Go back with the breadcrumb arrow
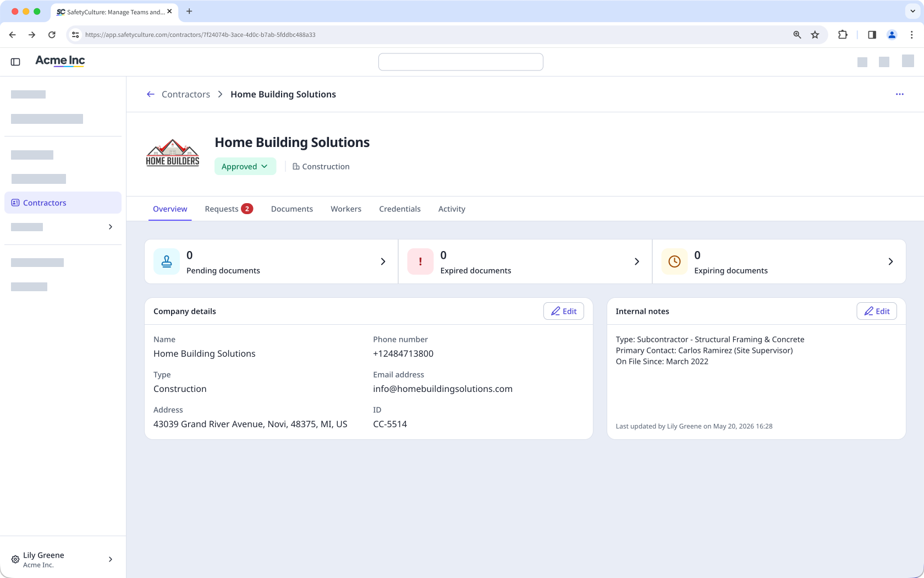The image size is (924, 578). coord(151,94)
